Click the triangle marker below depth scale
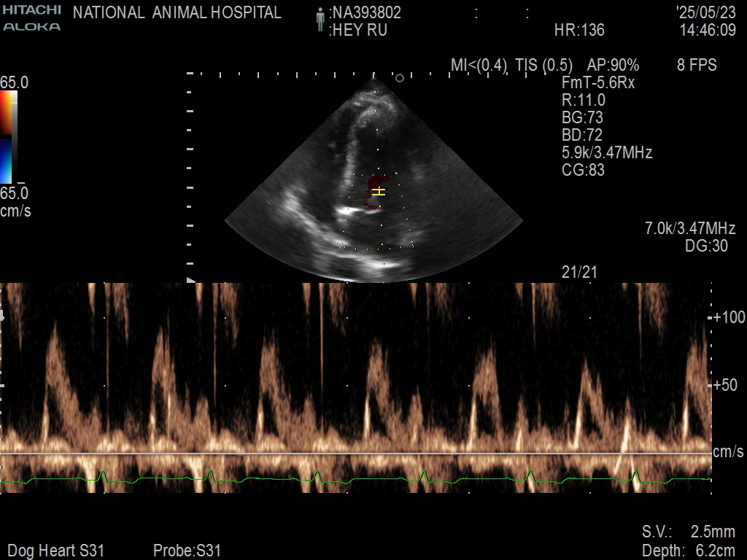This screenshot has height=560, width=747. (191, 280)
